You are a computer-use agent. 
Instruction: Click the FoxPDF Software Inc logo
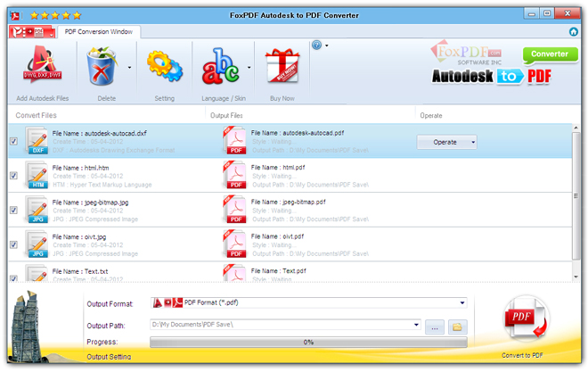(x=466, y=53)
